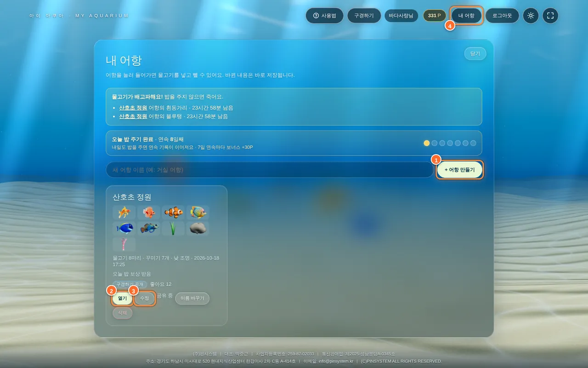Click the 좋아요 12 text
Image resolution: width=588 pixels, height=368 pixels.
pyautogui.click(x=161, y=284)
